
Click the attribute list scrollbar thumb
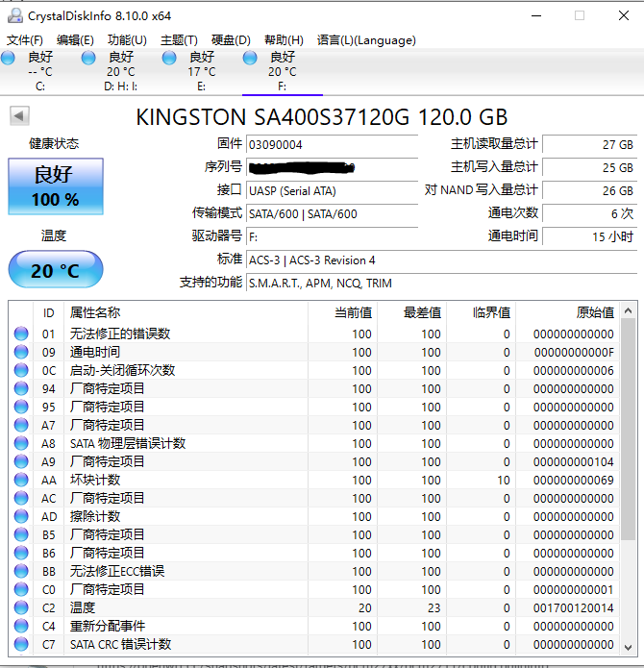[x=628, y=429]
